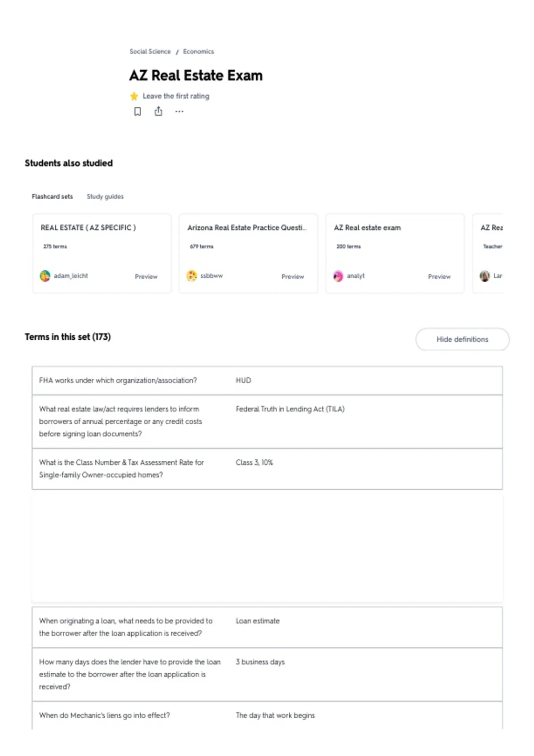Bookmark this AZ Real Estate Exam set
534x756 pixels.
click(x=138, y=111)
